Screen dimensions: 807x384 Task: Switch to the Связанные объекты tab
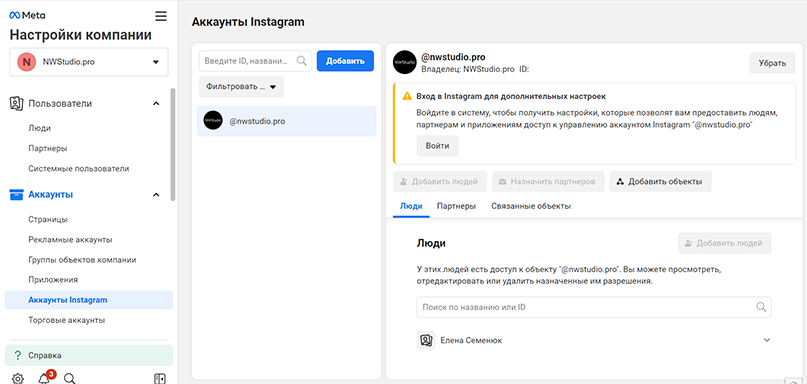pos(531,206)
